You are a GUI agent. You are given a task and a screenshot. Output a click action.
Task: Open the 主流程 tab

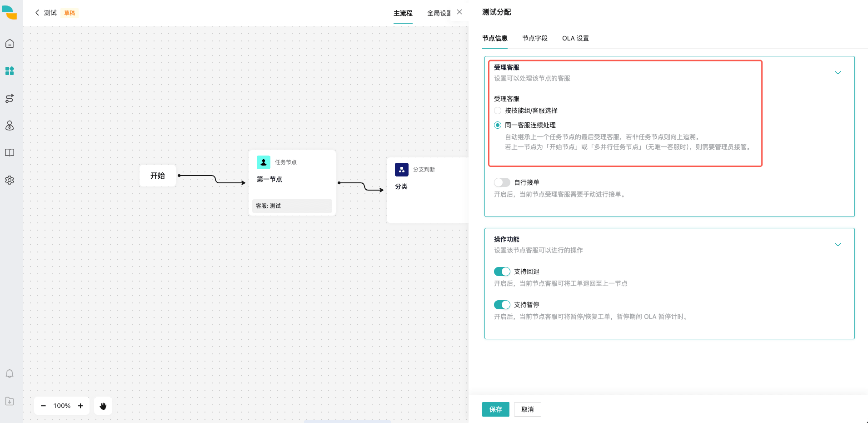[x=403, y=13]
